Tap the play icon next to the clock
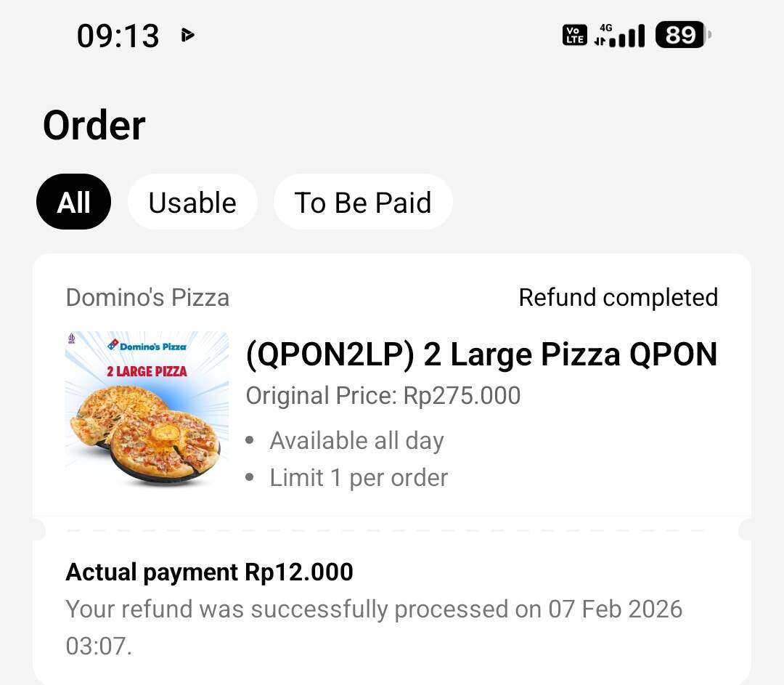Screen dimensions: 784x685 tap(187, 34)
